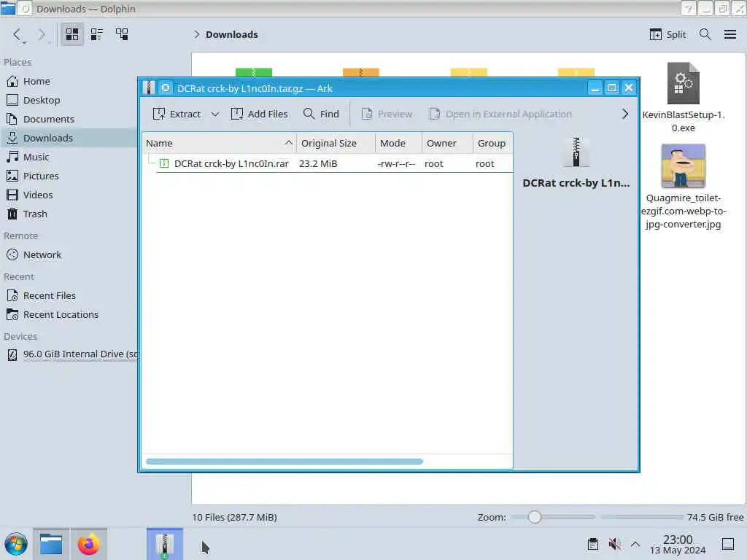Click the Dolphin window's help button
Viewport: 747px width, 560px height.
pyautogui.click(x=688, y=9)
